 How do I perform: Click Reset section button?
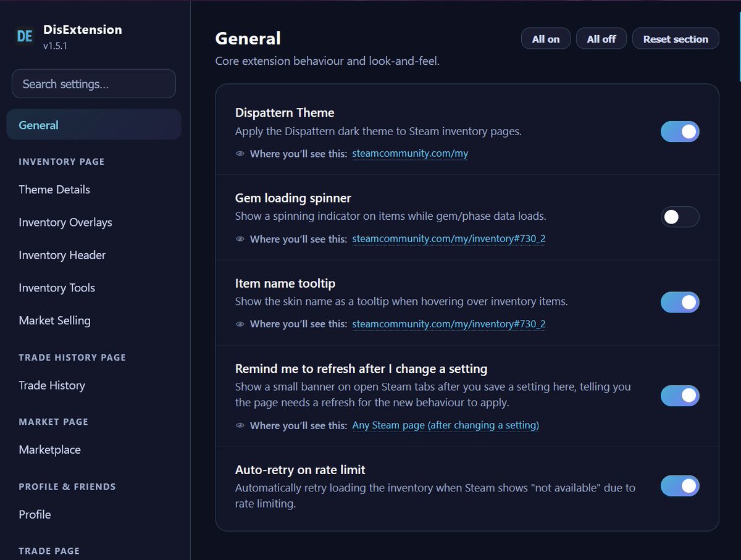(676, 39)
